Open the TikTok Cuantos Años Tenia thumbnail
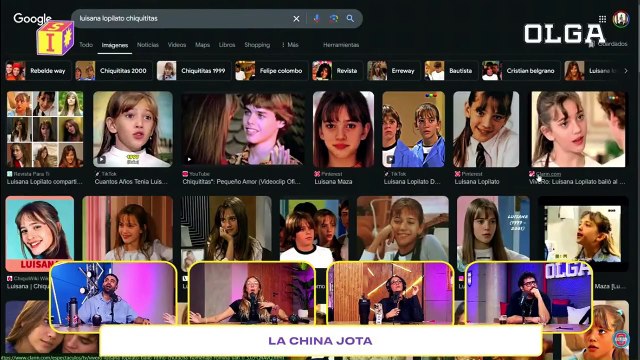This screenshot has width=640, height=360. point(133,129)
